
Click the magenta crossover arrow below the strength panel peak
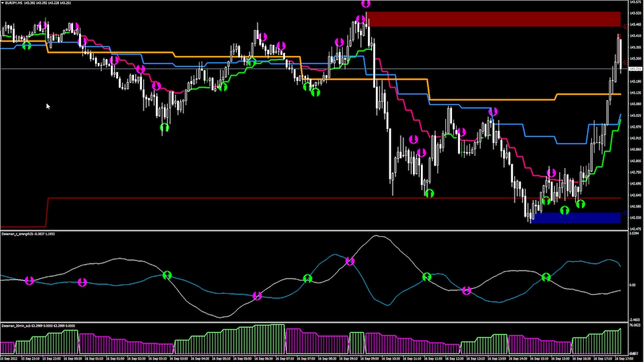(350, 261)
